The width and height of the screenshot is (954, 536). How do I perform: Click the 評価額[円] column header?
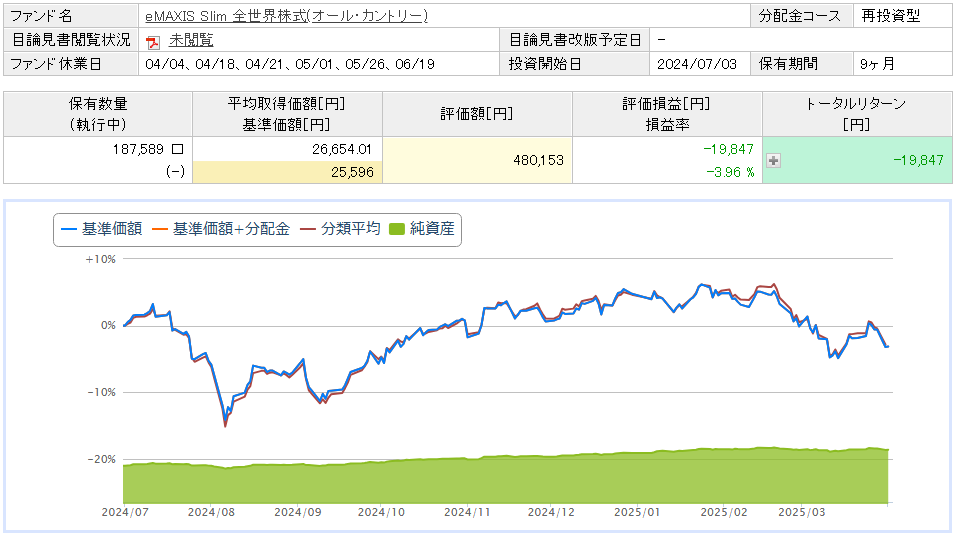[477, 114]
